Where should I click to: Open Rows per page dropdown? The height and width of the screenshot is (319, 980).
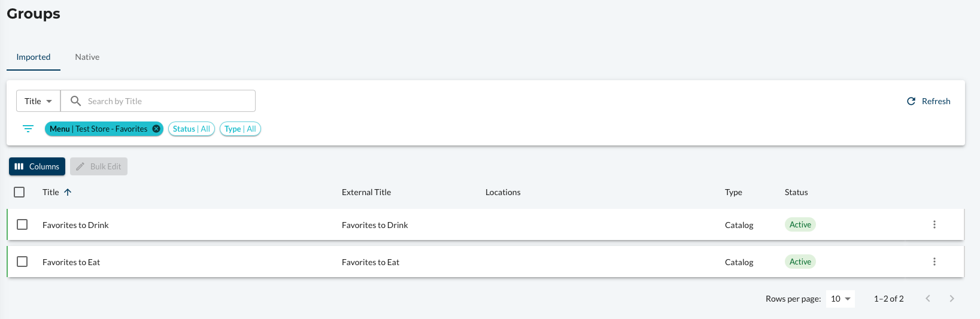pyautogui.click(x=841, y=299)
